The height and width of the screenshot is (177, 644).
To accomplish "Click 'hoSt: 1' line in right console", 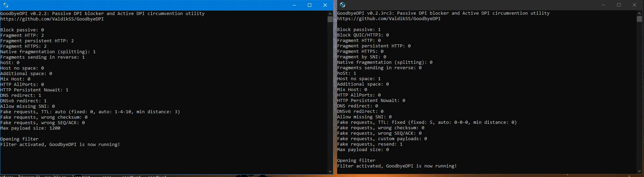I will 347,73.
